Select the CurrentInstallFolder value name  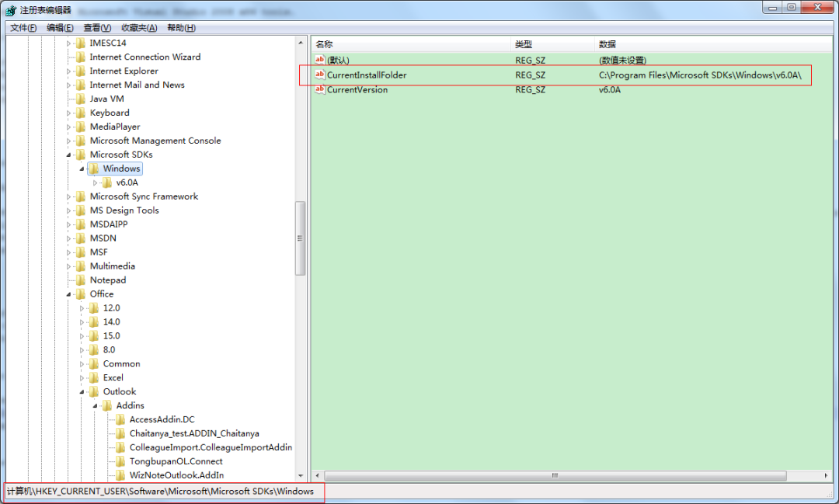(367, 75)
